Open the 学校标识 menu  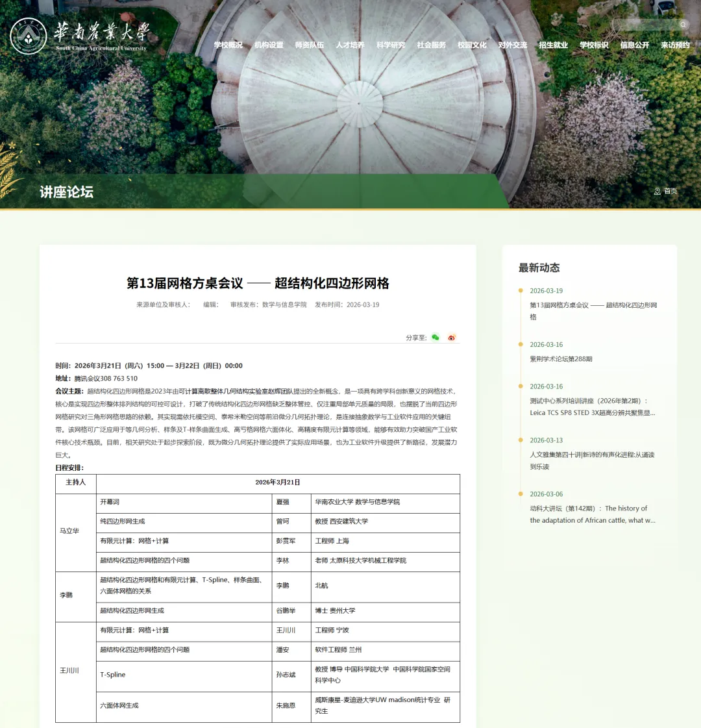coord(594,45)
